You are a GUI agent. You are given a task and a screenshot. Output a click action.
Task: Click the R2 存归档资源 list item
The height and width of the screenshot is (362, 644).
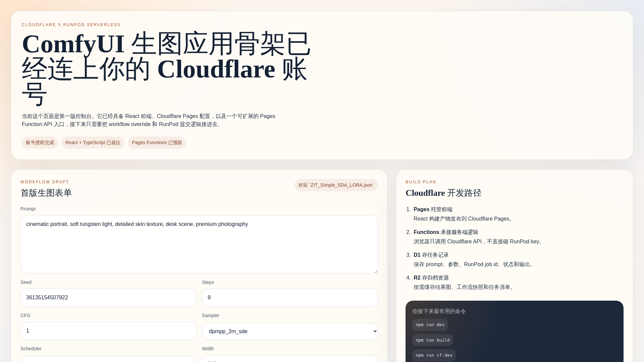click(431, 278)
